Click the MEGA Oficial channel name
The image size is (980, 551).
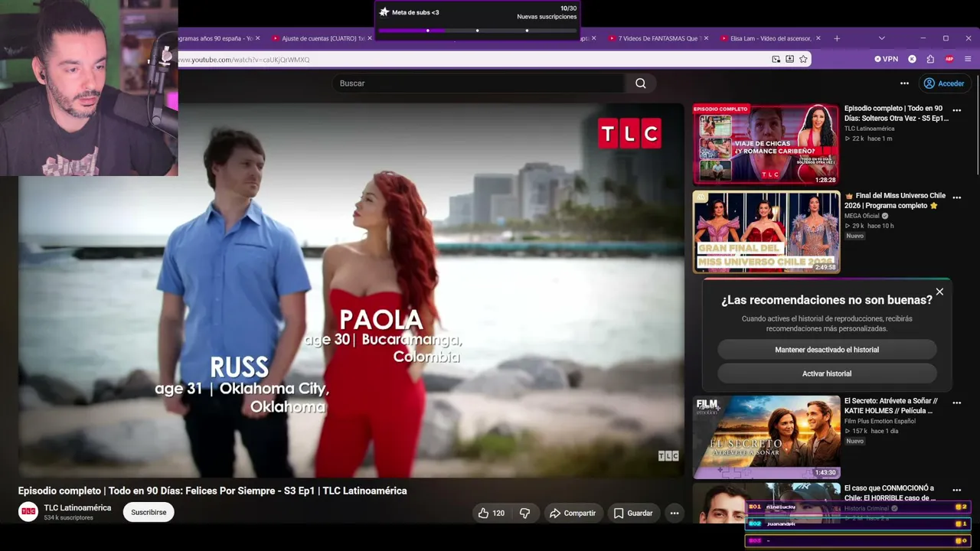(862, 216)
